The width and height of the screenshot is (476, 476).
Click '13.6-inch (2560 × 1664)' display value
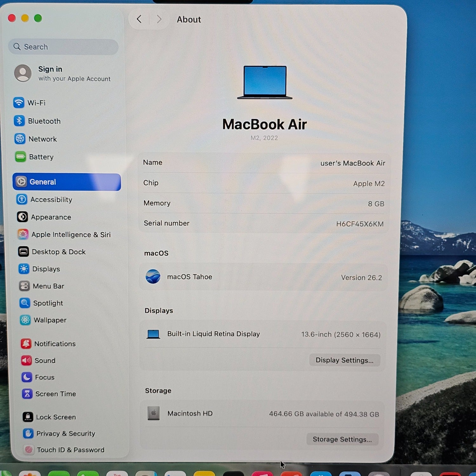[341, 334]
